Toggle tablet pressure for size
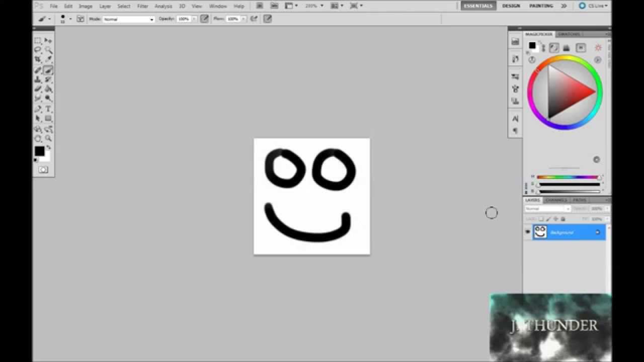Image resolution: width=644 pixels, height=362 pixels. click(x=268, y=19)
